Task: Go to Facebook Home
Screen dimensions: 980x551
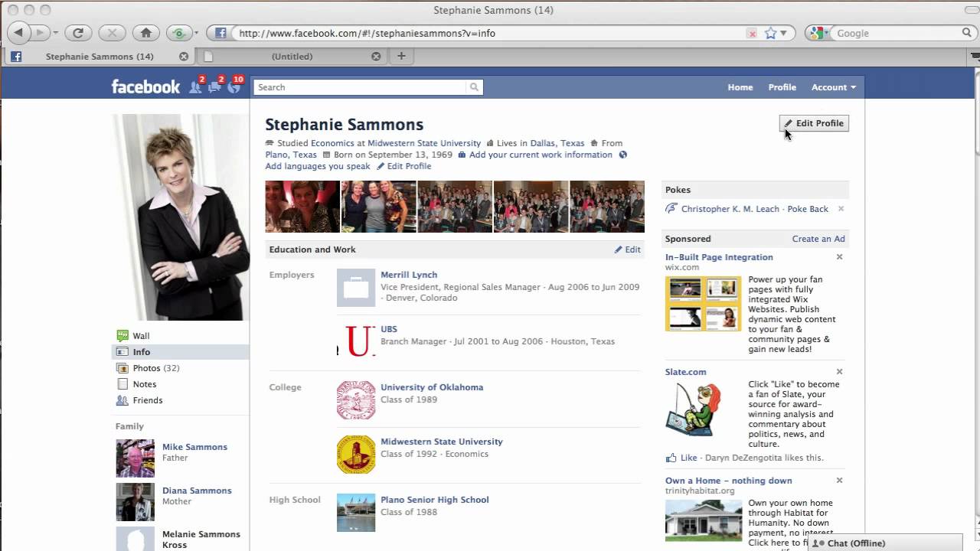Action: click(x=740, y=87)
